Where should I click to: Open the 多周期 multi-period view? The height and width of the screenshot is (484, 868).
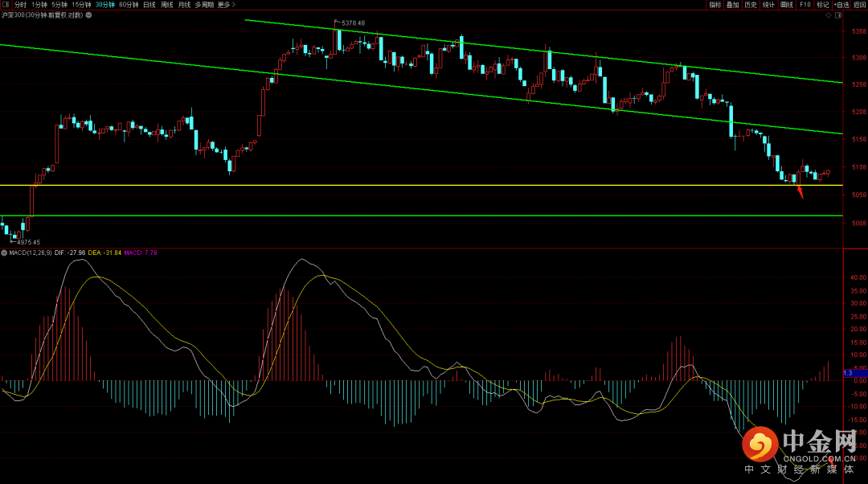[204, 5]
